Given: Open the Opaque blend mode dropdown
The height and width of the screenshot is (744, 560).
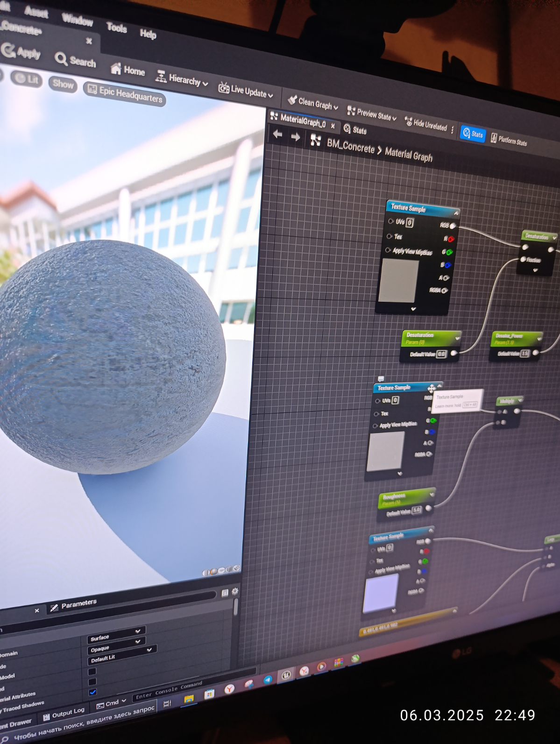Looking at the screenshot, I should [x=116, y=646].
